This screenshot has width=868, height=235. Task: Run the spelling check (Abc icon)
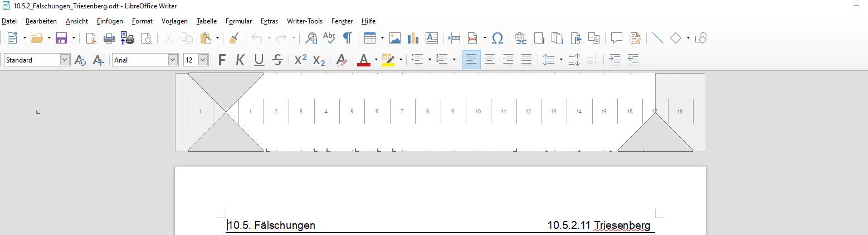pos(329,38)
